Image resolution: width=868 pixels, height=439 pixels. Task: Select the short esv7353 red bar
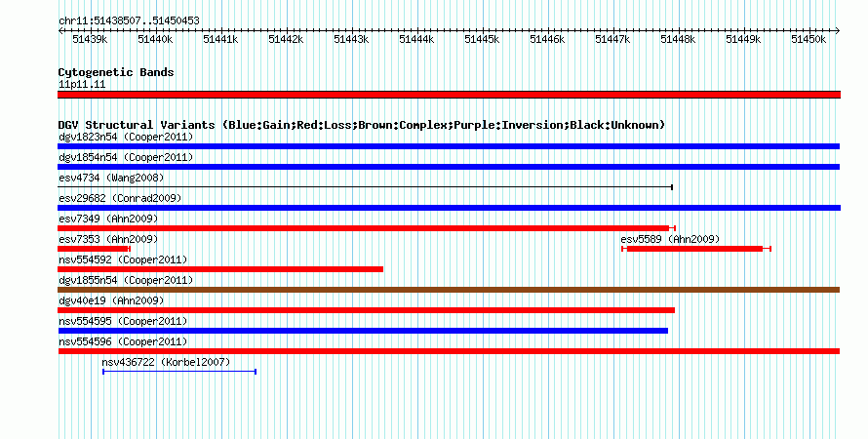[x=94, y=249]
